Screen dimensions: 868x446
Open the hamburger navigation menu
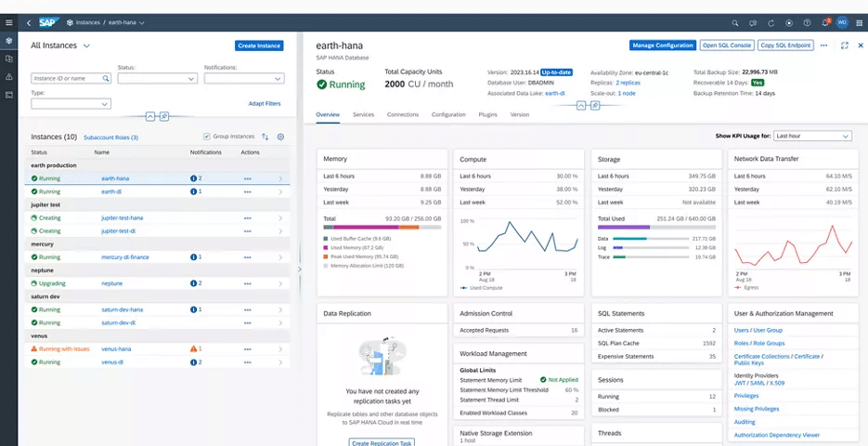point(9,22)
